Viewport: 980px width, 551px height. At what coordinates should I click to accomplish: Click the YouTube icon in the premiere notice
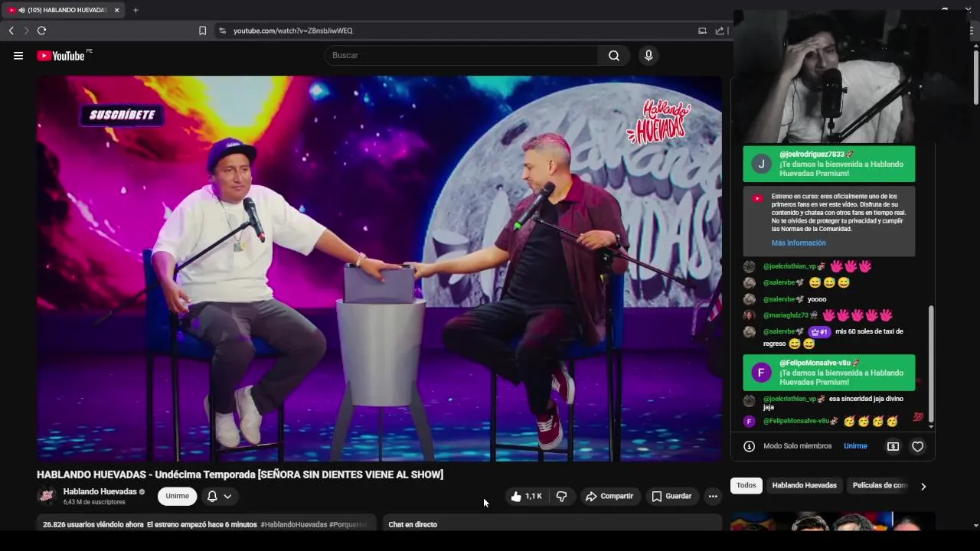pyautogui.click(x=757, y=198)
